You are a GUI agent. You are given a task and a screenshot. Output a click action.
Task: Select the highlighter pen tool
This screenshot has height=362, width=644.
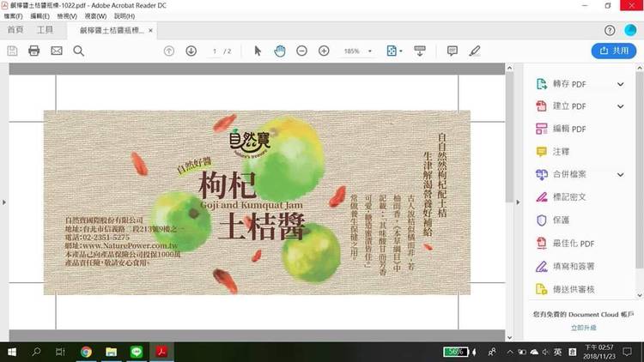475,51
